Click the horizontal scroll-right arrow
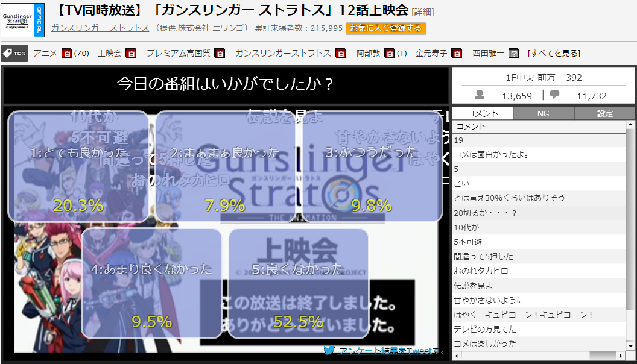637x364 pixels. [621, 356]
